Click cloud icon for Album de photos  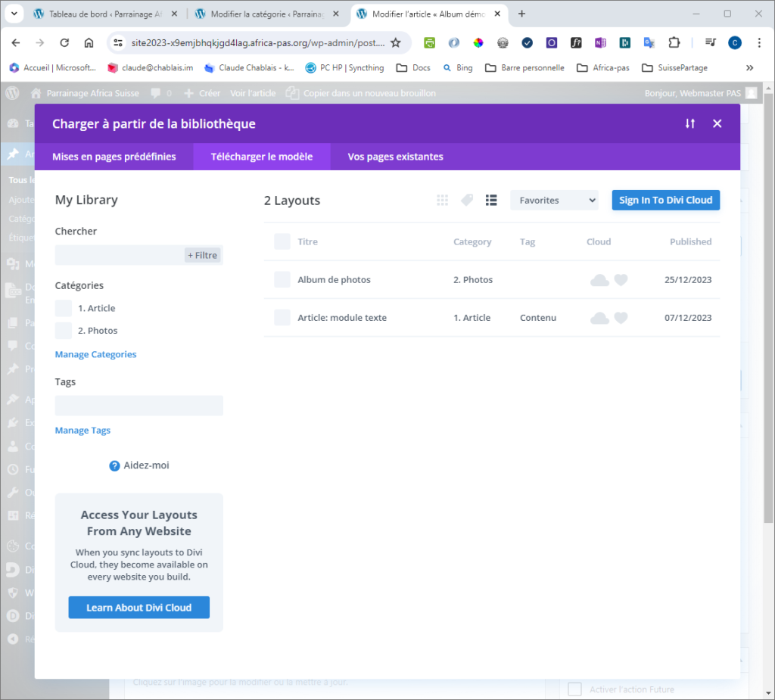tap(599, 280)
